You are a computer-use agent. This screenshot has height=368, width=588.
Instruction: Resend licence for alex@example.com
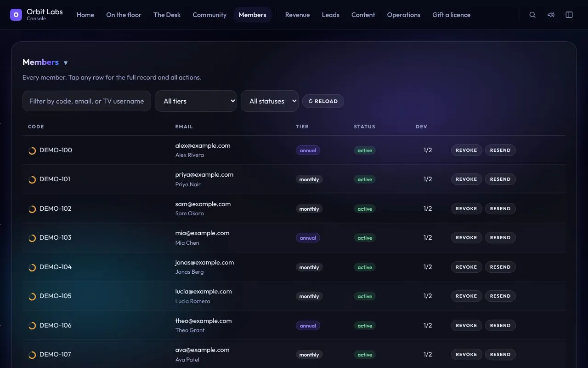pyautogui.click(x=500, y=150)
